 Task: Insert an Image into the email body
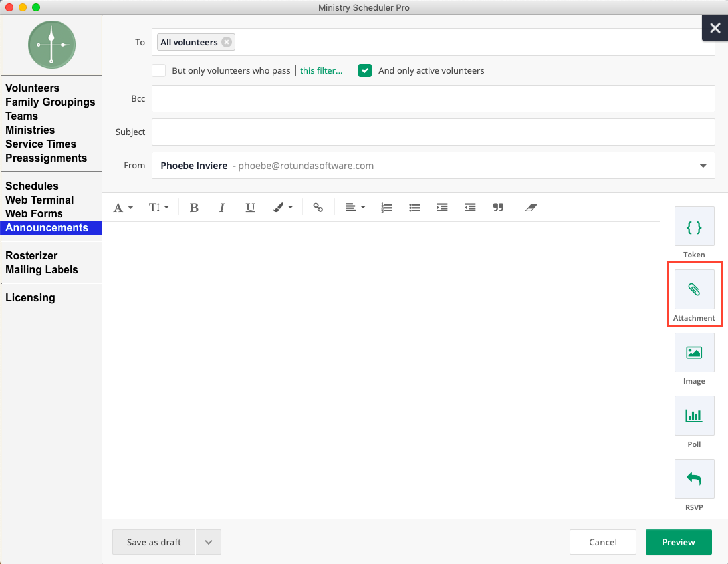[694, 352]
